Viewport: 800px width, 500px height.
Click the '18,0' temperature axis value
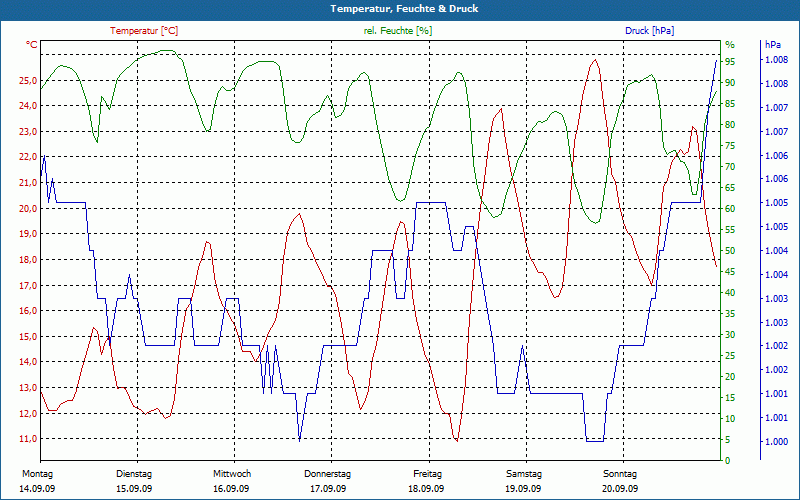tap(28, 260)
